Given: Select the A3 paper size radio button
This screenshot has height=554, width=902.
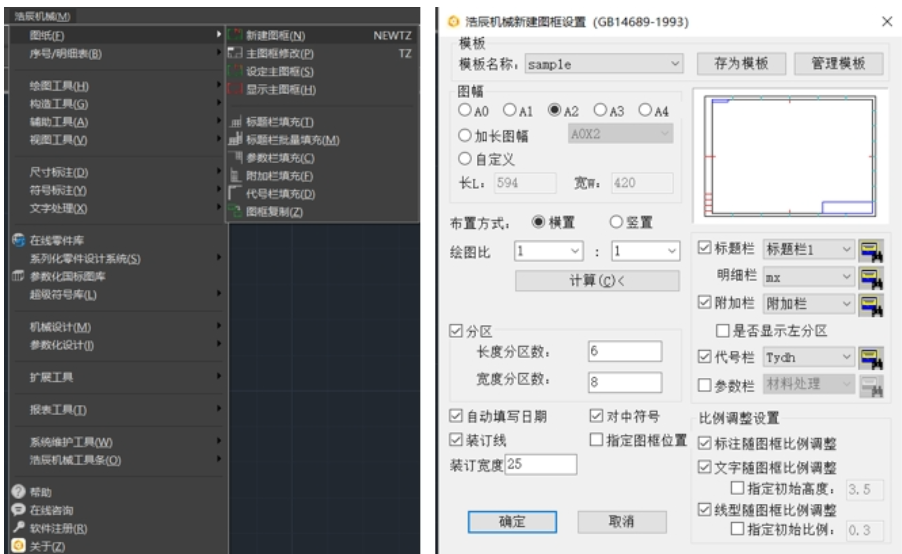Looking at the screenshot, I should coord(600,110).
